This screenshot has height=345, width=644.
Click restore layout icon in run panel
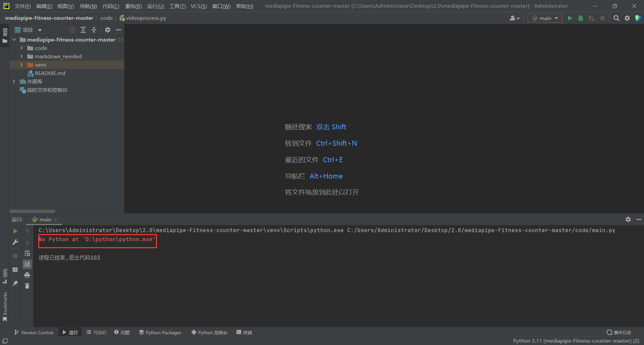[15, 270]
